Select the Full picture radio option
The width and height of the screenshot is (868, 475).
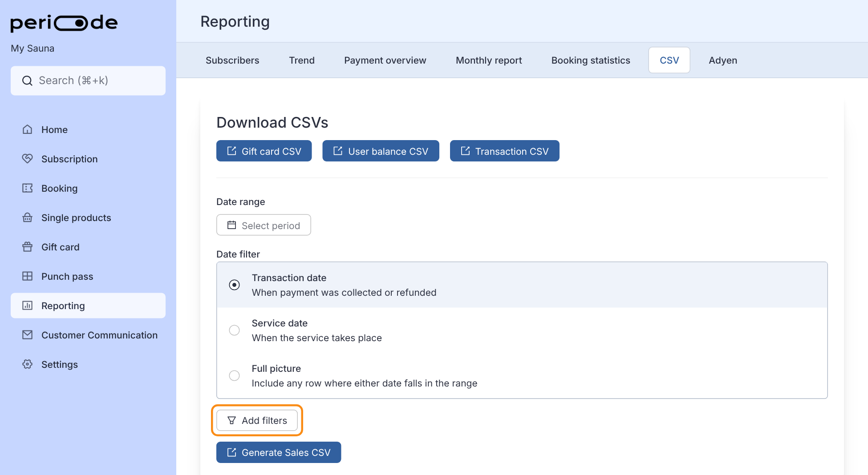coord(234,375)
